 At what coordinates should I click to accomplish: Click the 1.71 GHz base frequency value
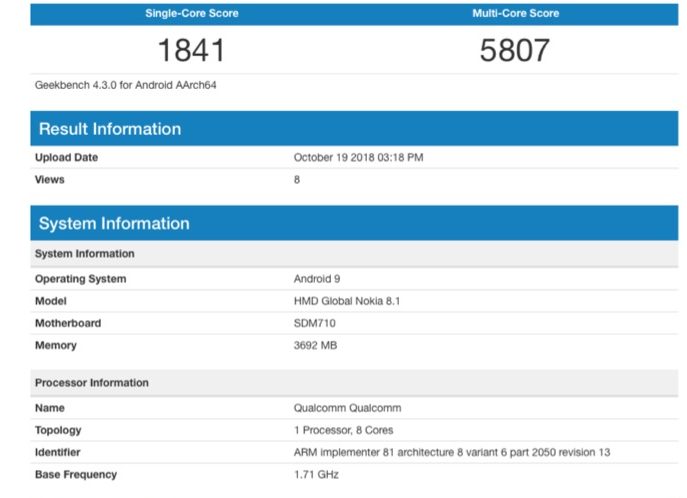[x=316, y=474]
